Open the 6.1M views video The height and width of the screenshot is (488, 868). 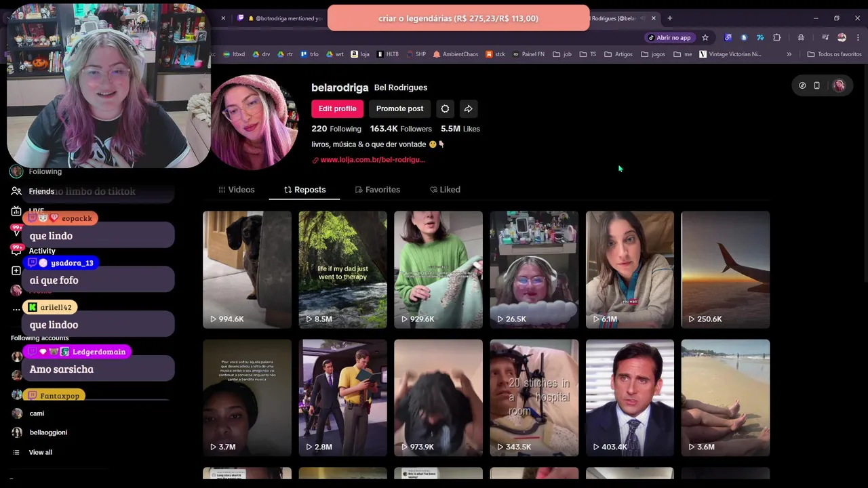(629, 269)
